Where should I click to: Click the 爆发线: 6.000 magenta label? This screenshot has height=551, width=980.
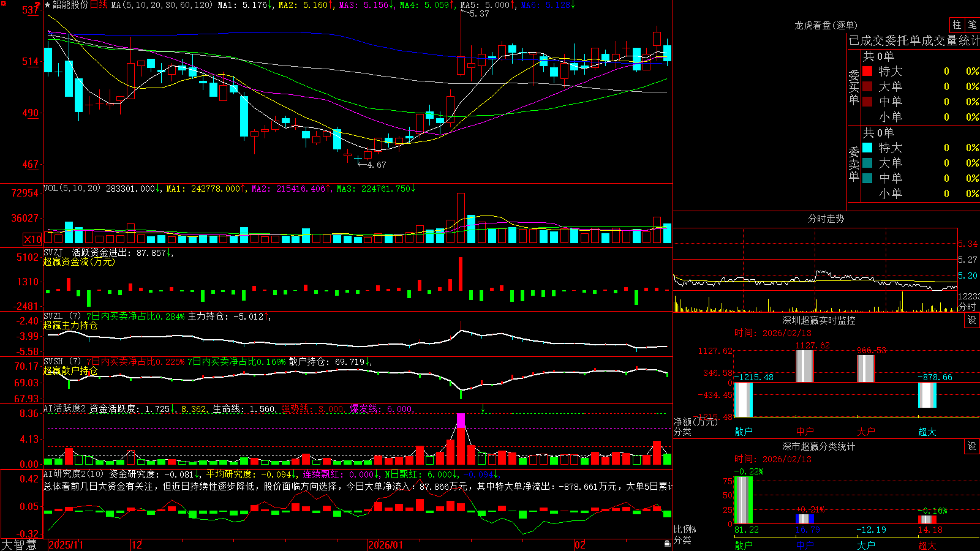pos(382,408)
